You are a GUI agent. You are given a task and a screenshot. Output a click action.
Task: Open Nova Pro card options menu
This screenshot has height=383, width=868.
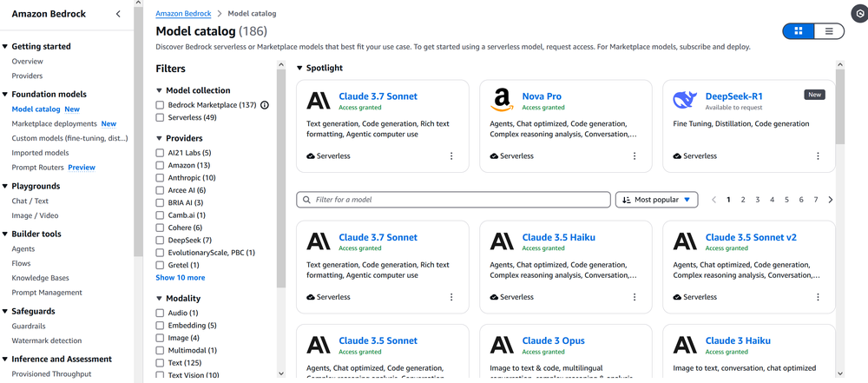point(635,156)
